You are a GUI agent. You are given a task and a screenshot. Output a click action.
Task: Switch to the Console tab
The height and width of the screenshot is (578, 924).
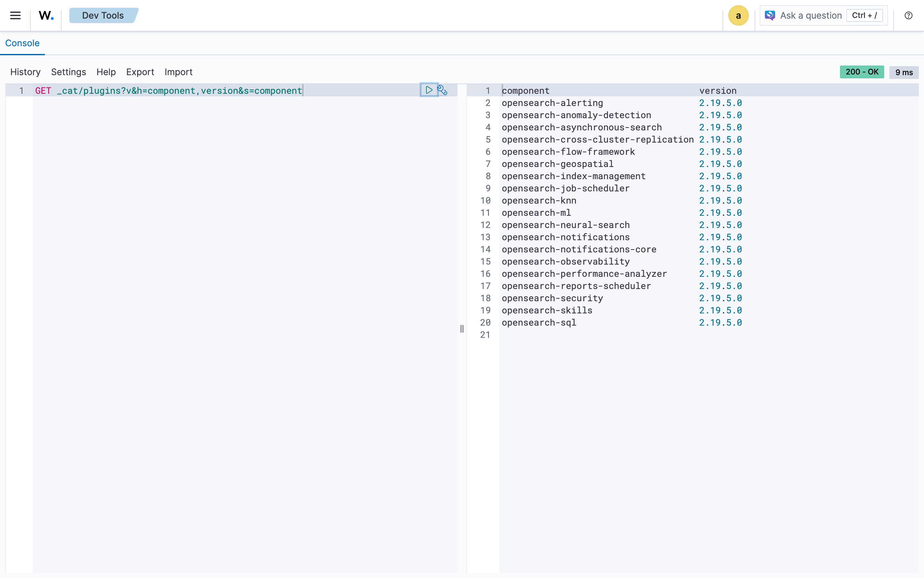[x=22, y=43]
